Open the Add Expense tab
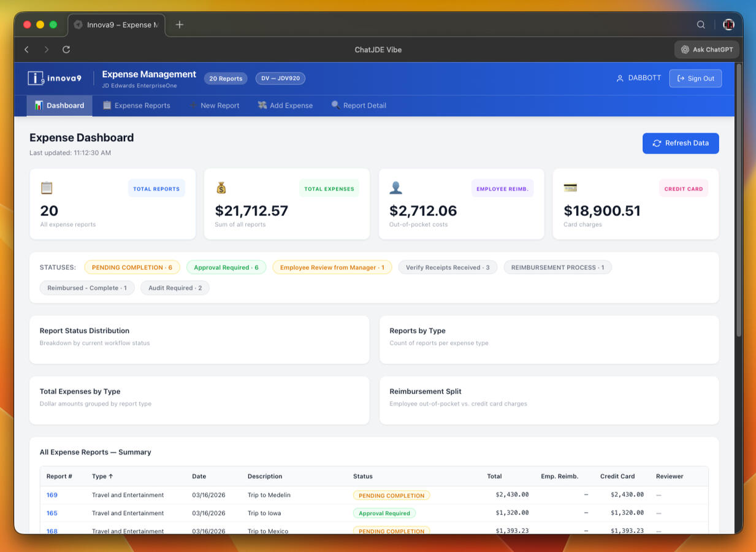The height and width of the screenshot is (552, 756). tap(285, 105)
